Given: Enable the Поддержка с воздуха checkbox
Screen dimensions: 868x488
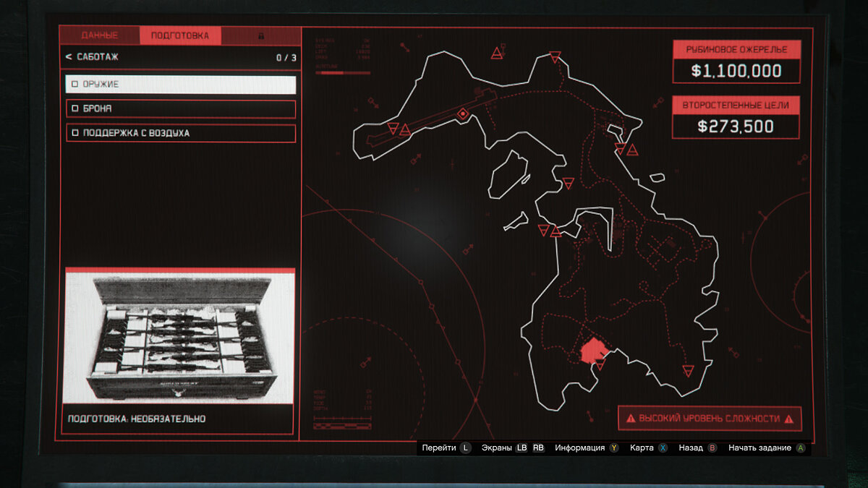Looking at the screenshot, I should click(75, 134).
